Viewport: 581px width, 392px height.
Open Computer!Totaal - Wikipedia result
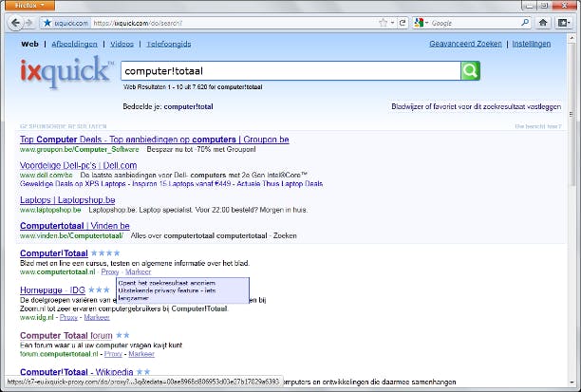click(x=76, y=372)
